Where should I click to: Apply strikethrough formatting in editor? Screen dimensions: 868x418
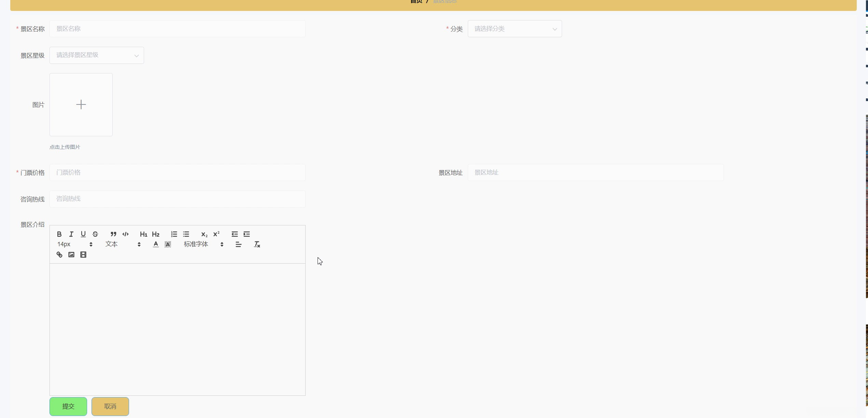tap(95, 234)
